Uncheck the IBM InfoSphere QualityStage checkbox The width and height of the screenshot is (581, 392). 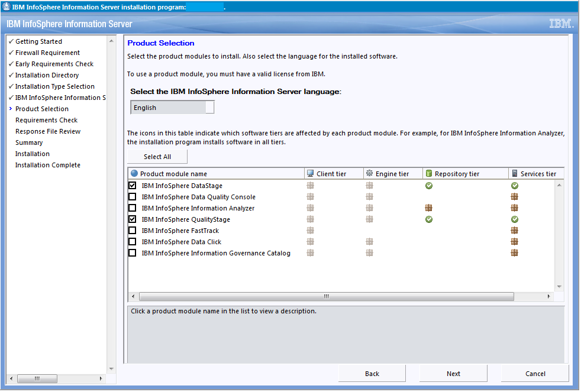pyautogui.click(x=133, y=219)
